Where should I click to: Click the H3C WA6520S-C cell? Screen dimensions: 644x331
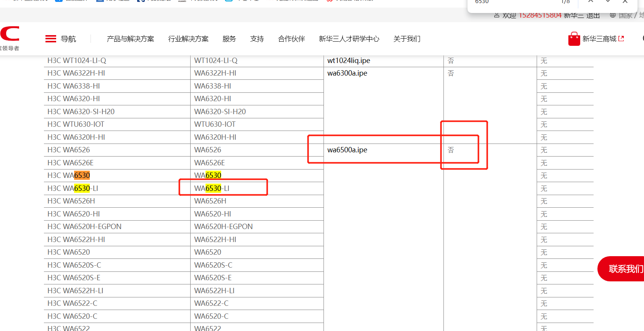click(x=74, y=265)
